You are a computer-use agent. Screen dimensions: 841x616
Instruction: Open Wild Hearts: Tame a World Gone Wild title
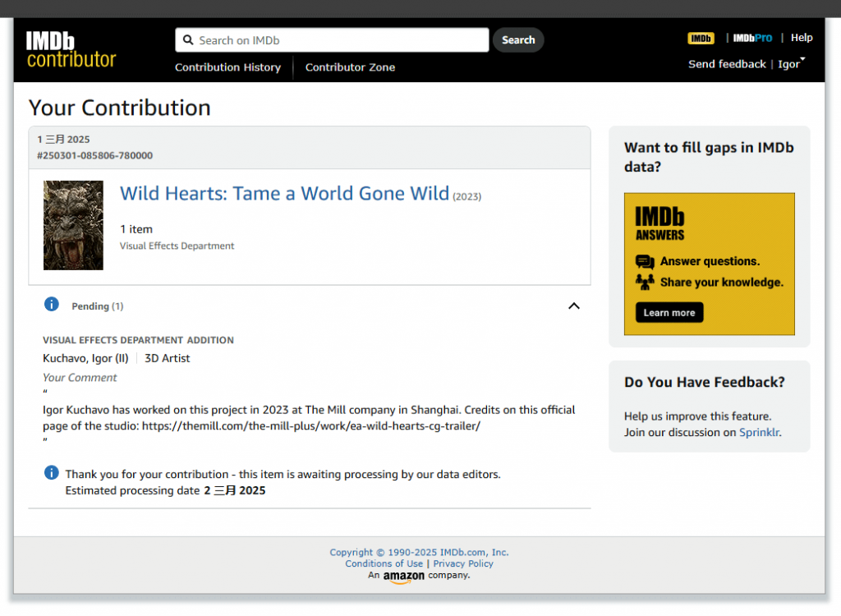[x=284, y=194]
